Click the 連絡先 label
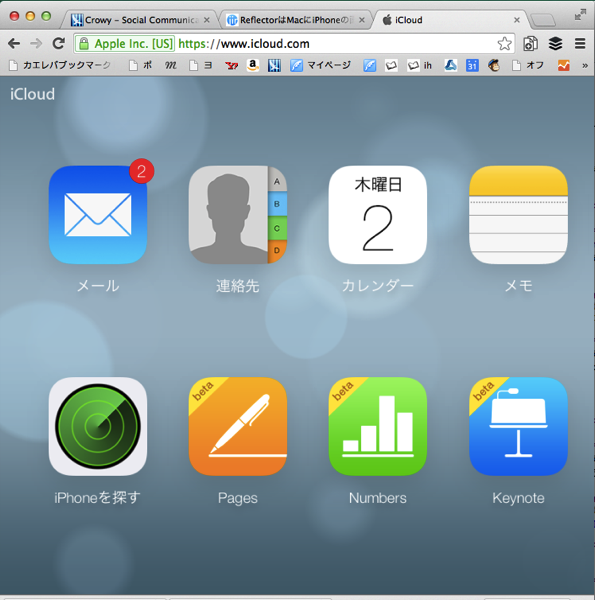Image resolution: width=595 pixels, height=600 pixels. (x=238, y=285)
